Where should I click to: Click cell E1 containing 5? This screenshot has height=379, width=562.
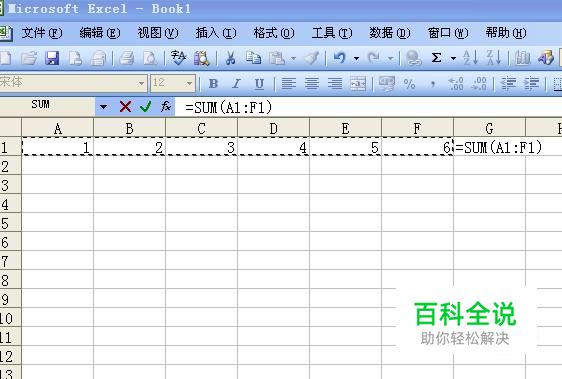coord(346,147)
